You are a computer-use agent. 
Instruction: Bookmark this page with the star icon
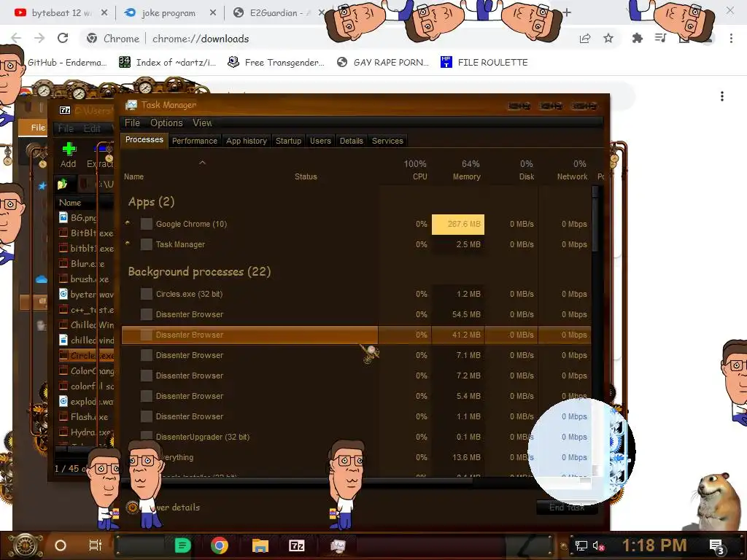point(608,38)
